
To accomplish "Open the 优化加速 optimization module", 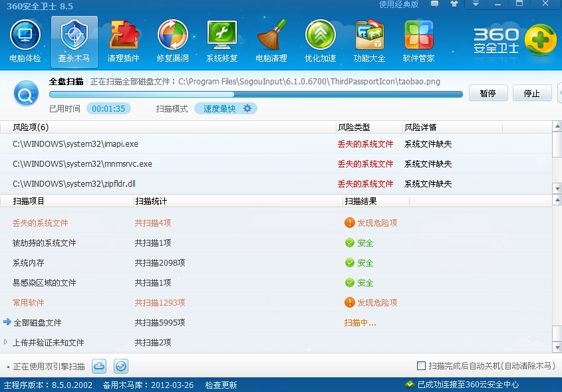I will click(321, 41).
